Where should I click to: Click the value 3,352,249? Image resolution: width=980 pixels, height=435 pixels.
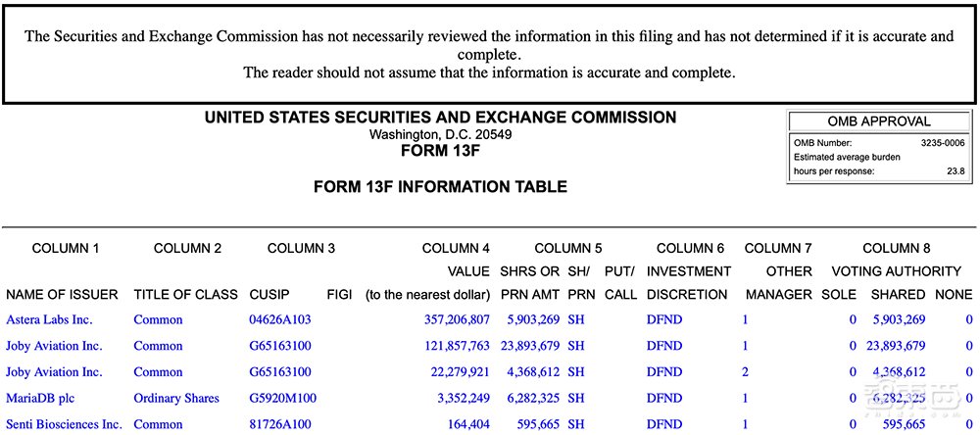(460, 398)
